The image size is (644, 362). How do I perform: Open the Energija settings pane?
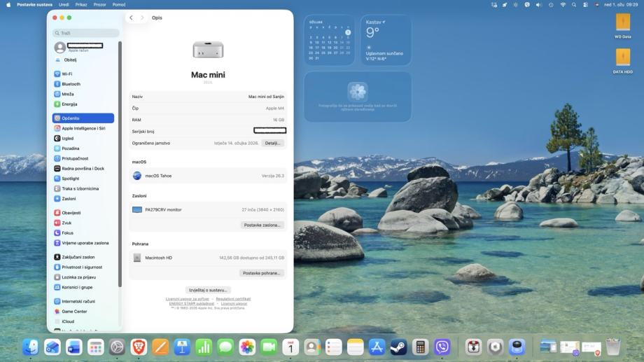tap(69, 104)
